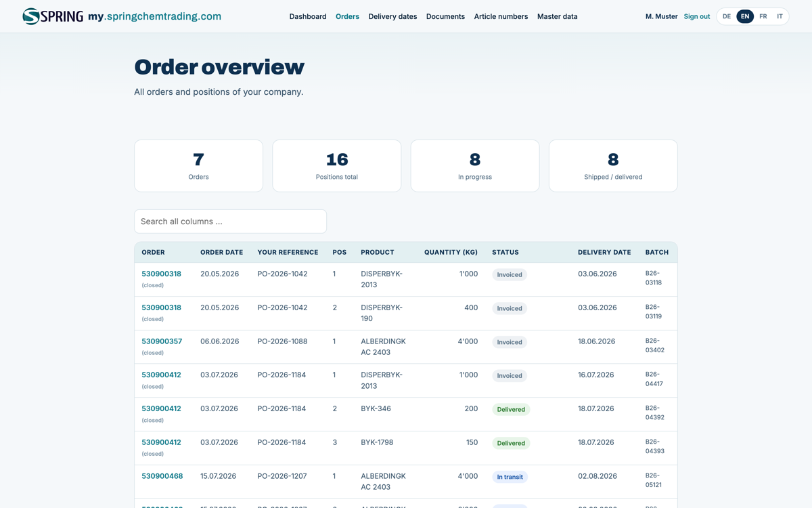812x508 pixels.
Task: Go to the Orders nav item
Action: [347, 16]
